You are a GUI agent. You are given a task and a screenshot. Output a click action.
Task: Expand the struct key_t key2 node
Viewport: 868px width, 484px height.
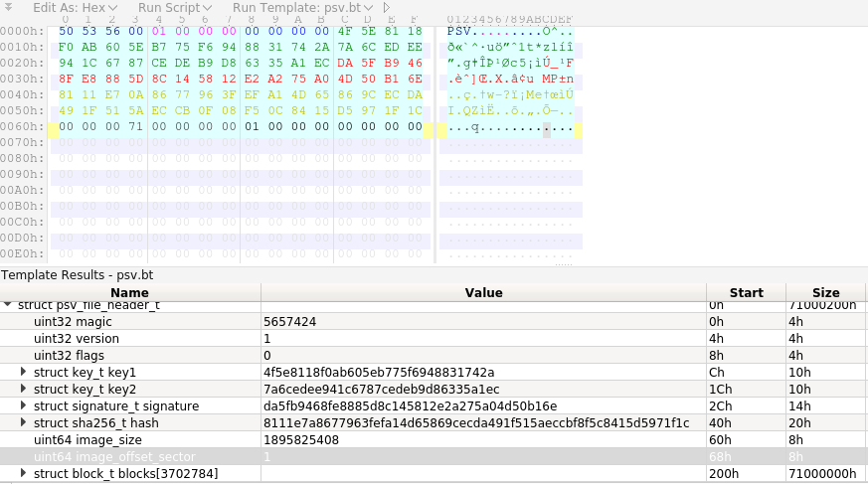click(24, 389)
